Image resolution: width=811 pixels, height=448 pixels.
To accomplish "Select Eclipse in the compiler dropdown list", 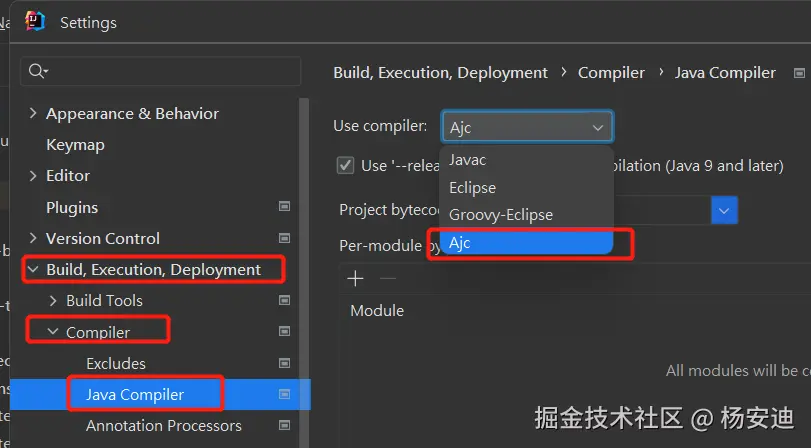I will (472, 188).
